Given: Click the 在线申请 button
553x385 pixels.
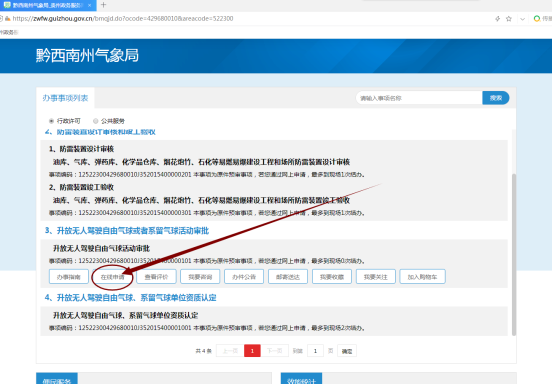Looking at the screenshot, I should coord(113,277).
